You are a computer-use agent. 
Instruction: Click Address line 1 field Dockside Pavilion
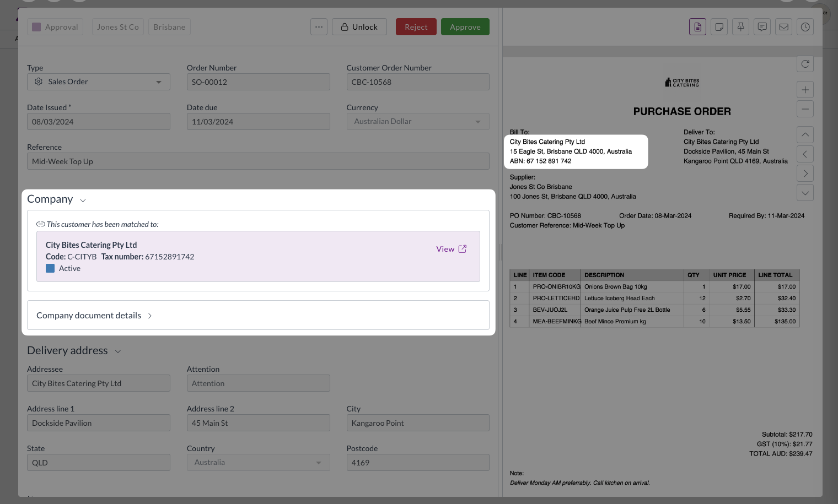tap(99, 422)
